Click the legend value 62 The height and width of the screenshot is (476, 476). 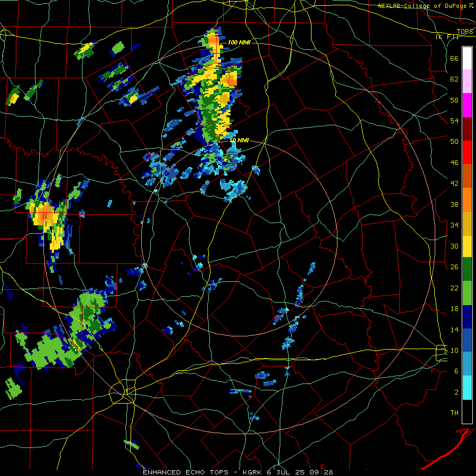[454, 79]
